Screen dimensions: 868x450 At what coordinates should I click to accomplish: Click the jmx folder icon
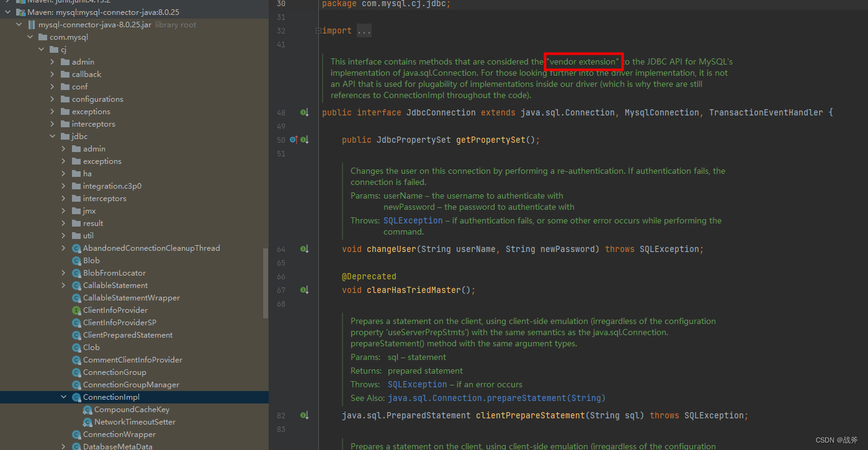coord(77,211)
